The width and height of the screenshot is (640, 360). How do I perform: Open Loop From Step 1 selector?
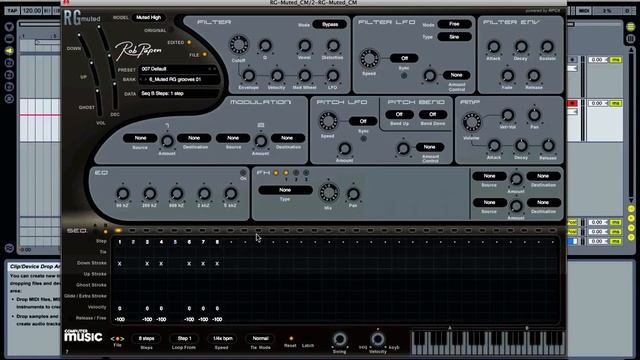[184, 339]
